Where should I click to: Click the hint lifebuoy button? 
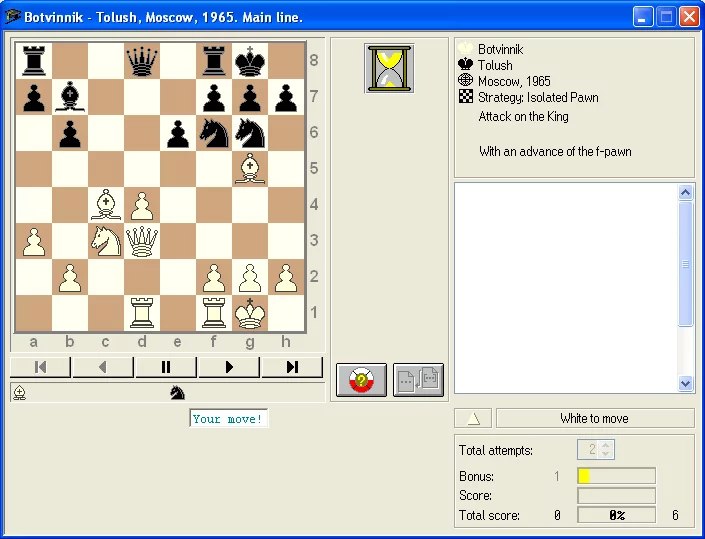(x=361, y=380)
